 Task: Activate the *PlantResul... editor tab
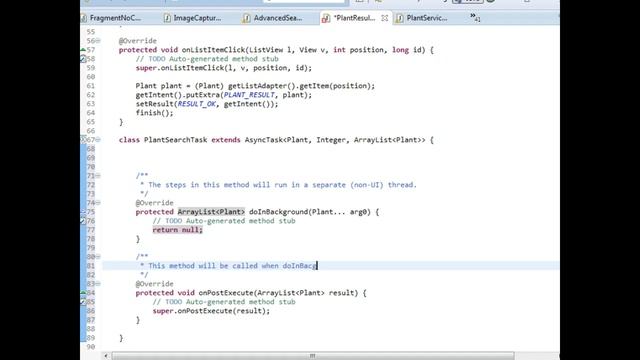(353, 18)
